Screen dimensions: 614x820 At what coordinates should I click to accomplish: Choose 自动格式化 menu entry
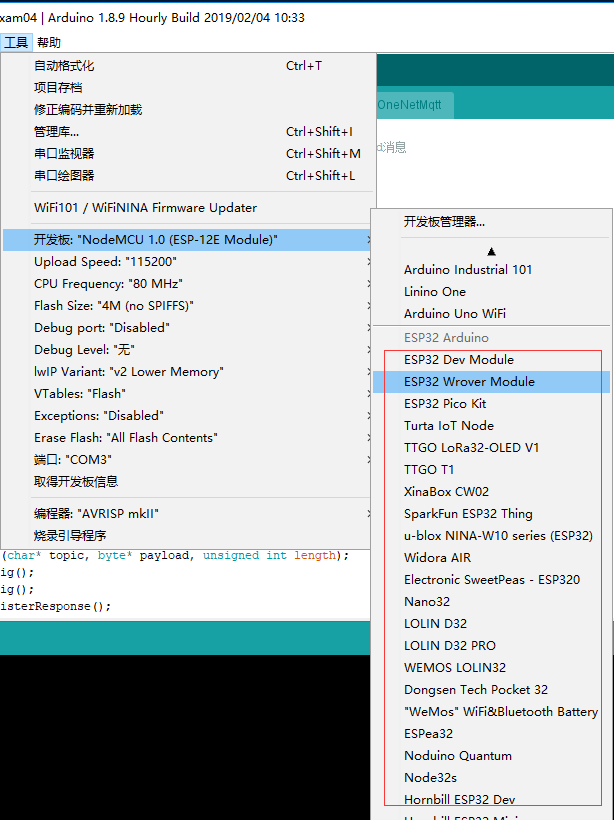tap(188, 66)
